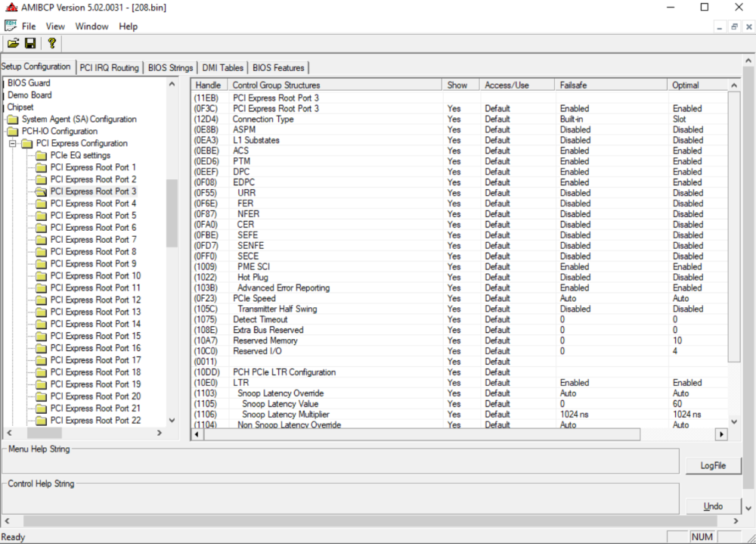Click the table horizontal scroll-right arrow

click(721, 434)
